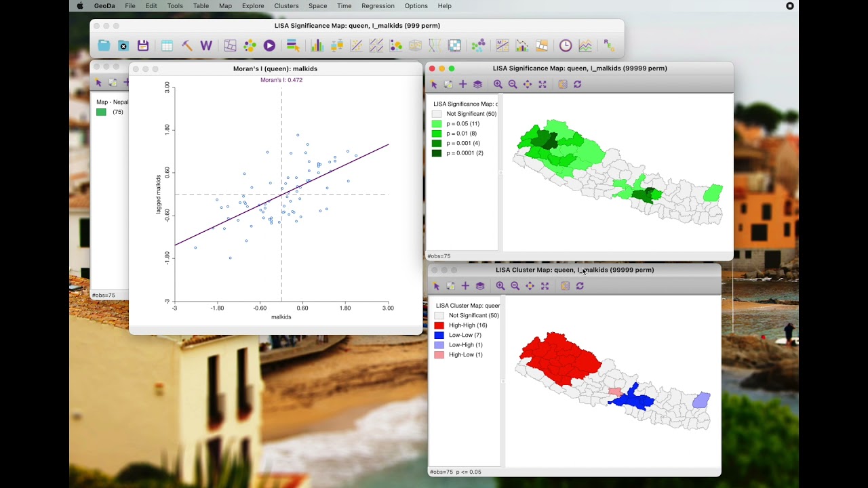Open the GeoDa application menu
868x488 pixels.
click(x=104, y=5)
